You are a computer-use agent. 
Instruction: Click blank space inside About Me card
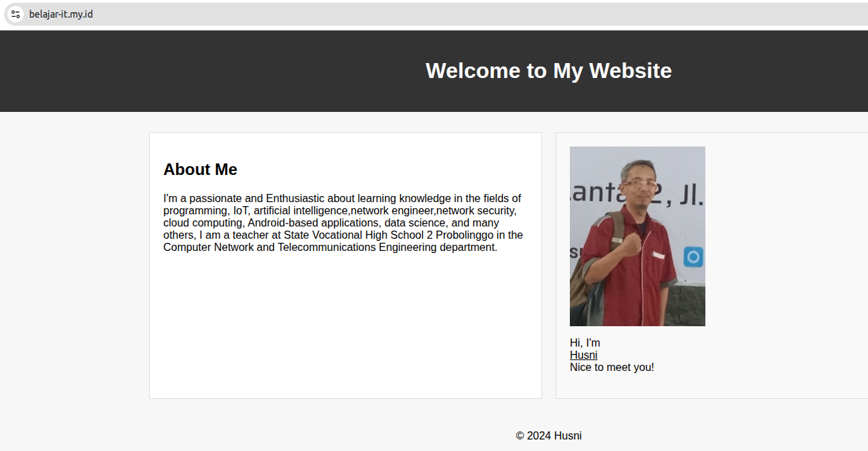pos(346,326)
